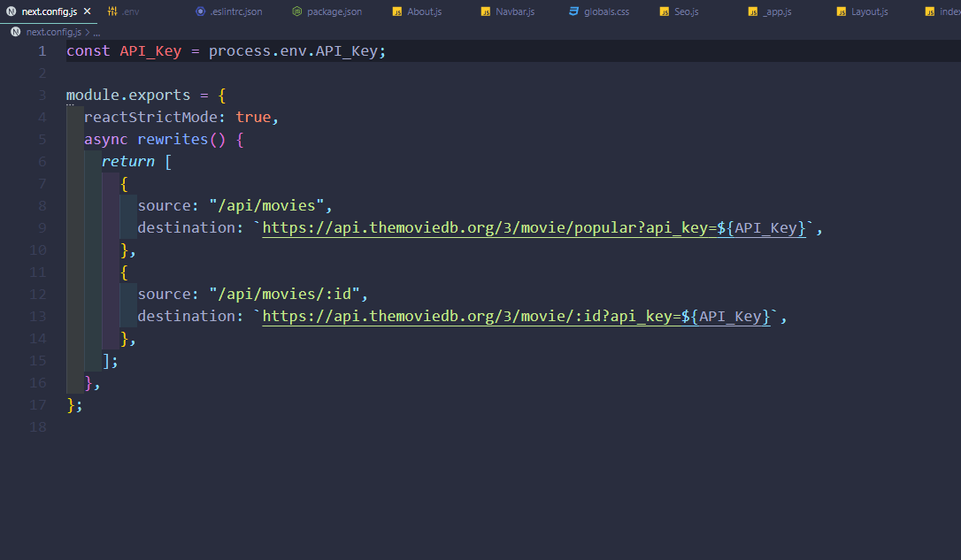Click the 'reactStrictMode' property
The image size is (961, 560).
[150, 117]
